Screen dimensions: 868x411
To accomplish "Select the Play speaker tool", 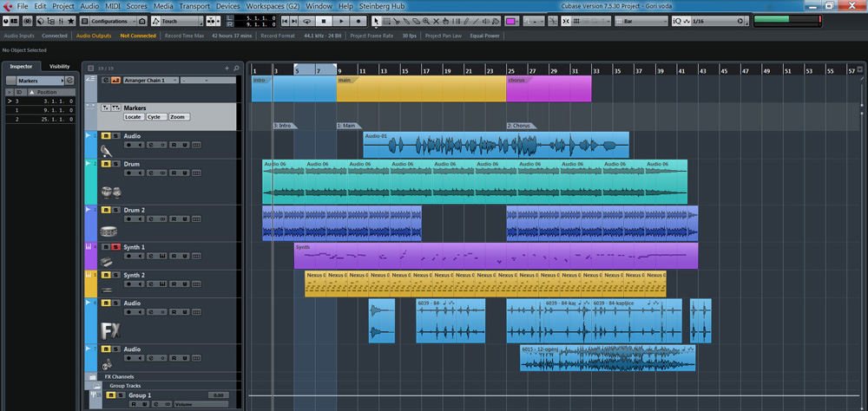I will (485, 21).
